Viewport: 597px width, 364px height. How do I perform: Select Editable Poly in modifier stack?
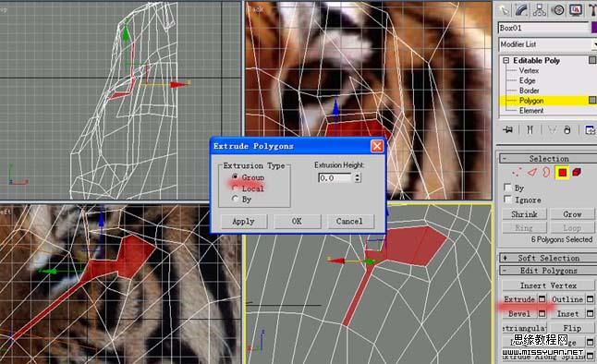(536, 61)
